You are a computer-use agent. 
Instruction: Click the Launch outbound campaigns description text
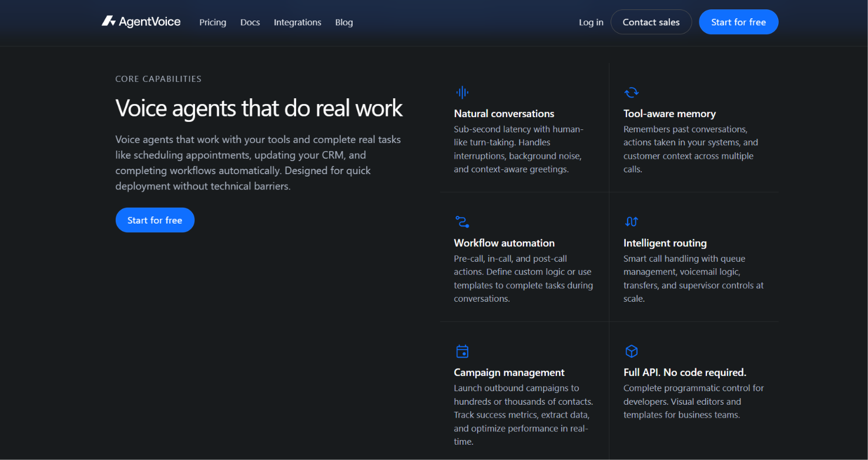coord(523,415)
